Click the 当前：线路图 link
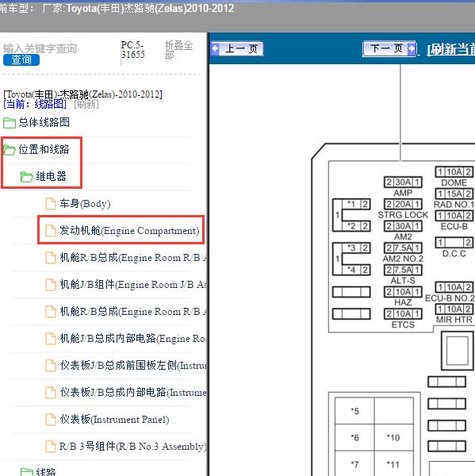 (35, 104)
